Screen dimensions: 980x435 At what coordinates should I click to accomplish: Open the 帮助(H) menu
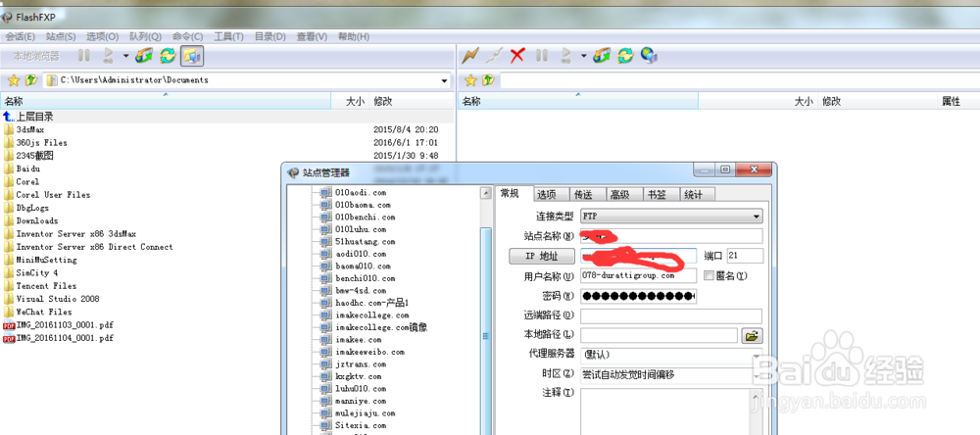tap(354, 37)
